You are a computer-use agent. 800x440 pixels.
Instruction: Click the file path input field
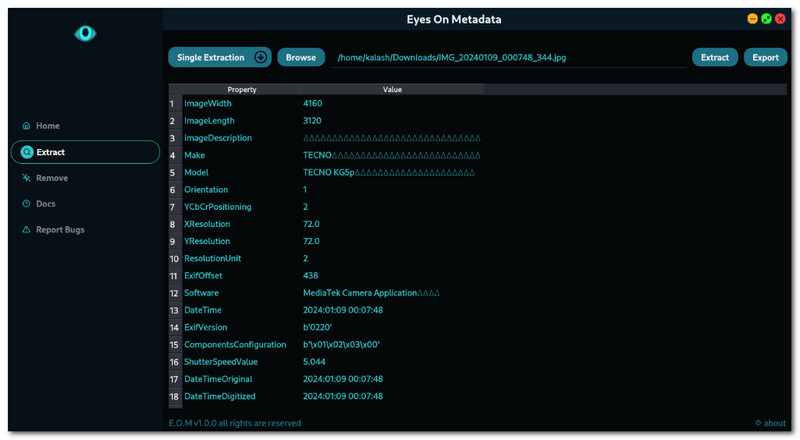509,58
